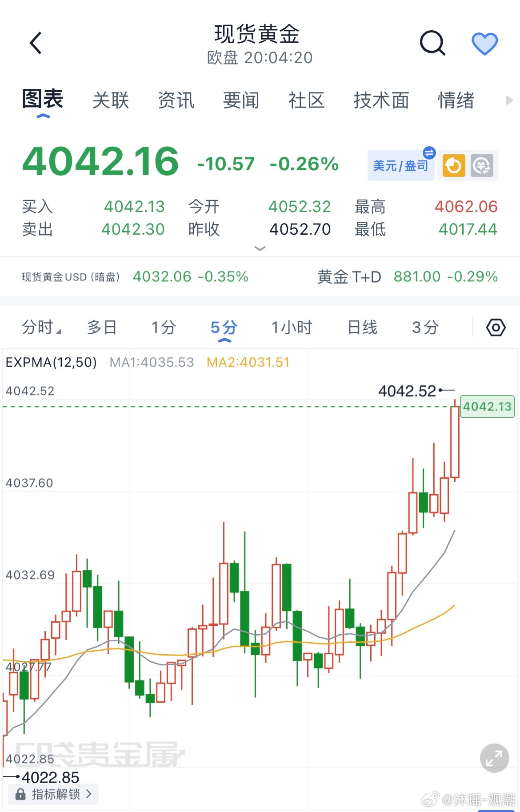
Task: Tap the large 4042.16 price
Action: (x=100, y=161)
